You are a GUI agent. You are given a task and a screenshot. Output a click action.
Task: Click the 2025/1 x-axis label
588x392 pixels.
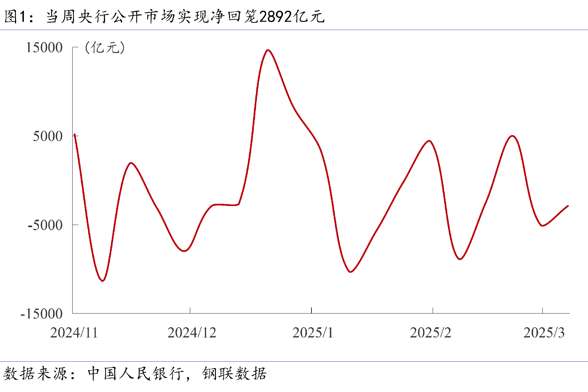tap(312, 333)
